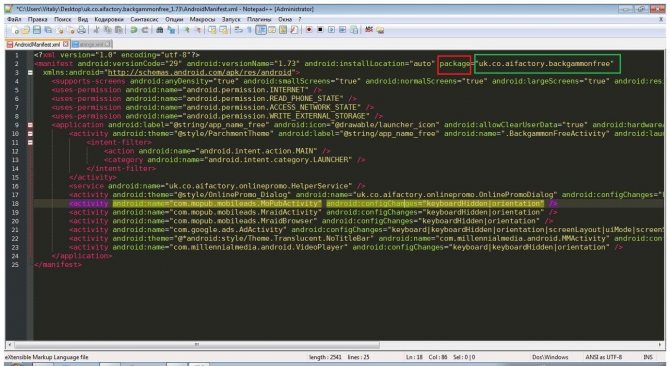Toggle Show All Characters toolbar button

click(250, 30)
